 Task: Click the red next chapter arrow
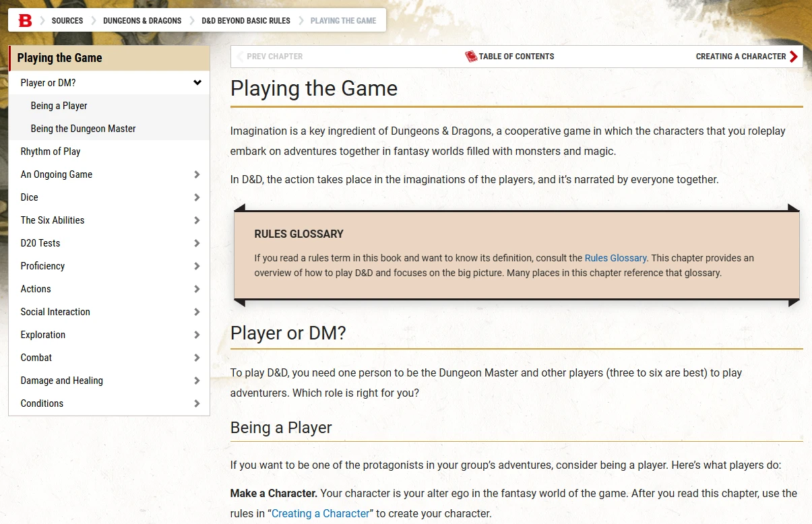coord(793,57)
